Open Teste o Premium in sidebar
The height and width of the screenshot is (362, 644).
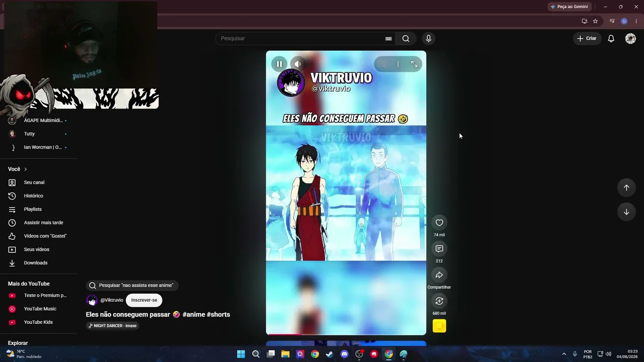click(38, 296)
